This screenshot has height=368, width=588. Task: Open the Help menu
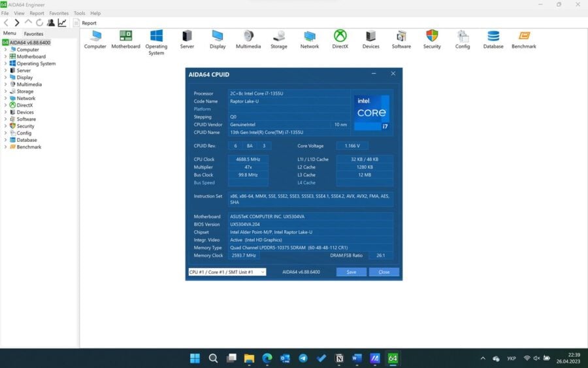pos(95,13)
